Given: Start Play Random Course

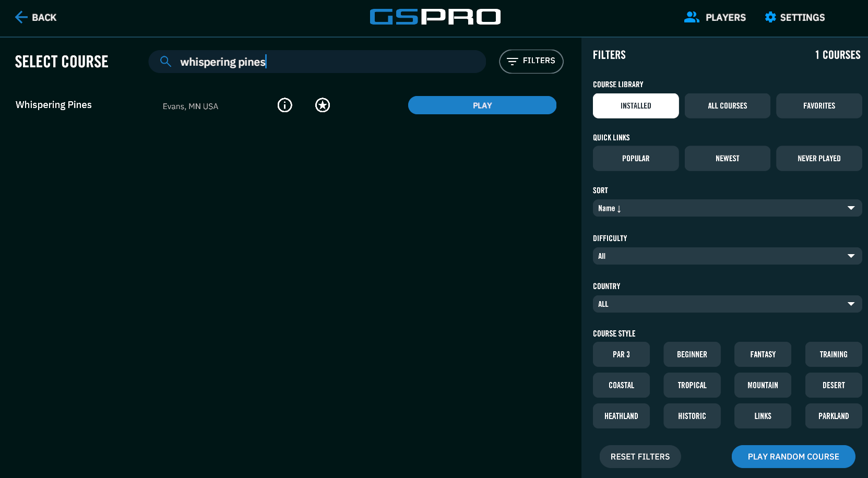Looking at the screenshot, I should [793, 457].
